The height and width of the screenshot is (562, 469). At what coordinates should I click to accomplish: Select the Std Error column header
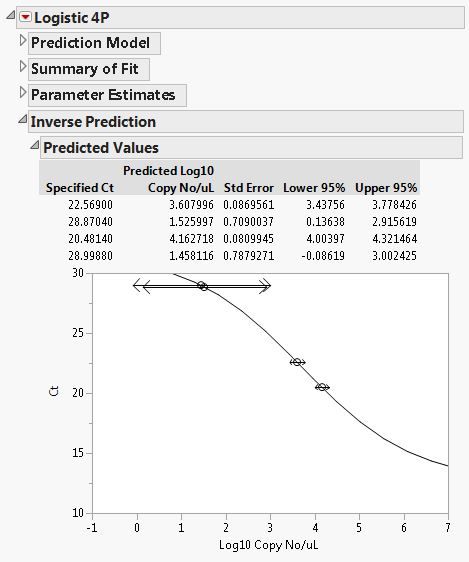[249, 188]
